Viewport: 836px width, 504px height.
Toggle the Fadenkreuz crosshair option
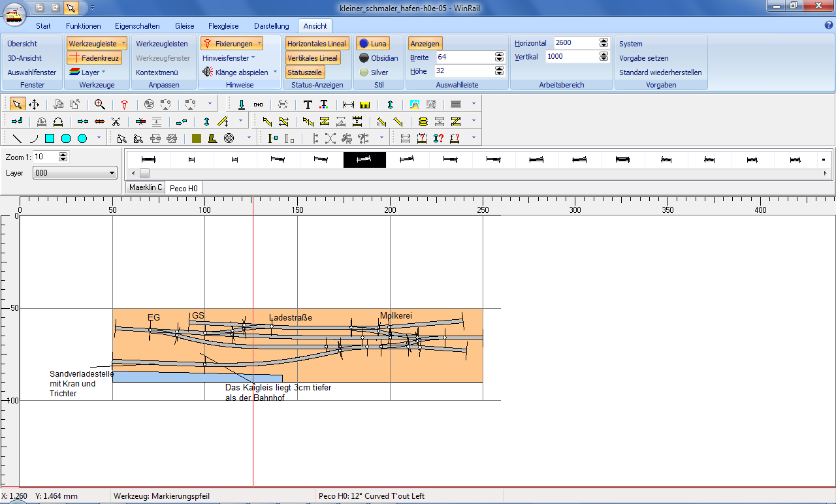(x=94, y=58)
